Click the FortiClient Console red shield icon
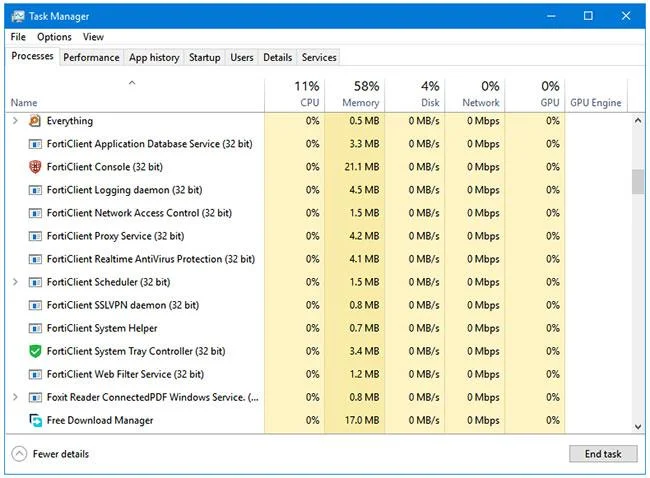This screenshot has width=650, height=478. [35, 167]
